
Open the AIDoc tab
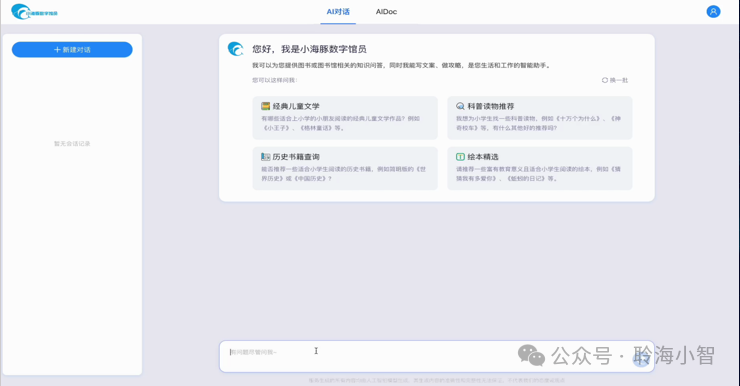pyautogui.click(x=386, y=12)
